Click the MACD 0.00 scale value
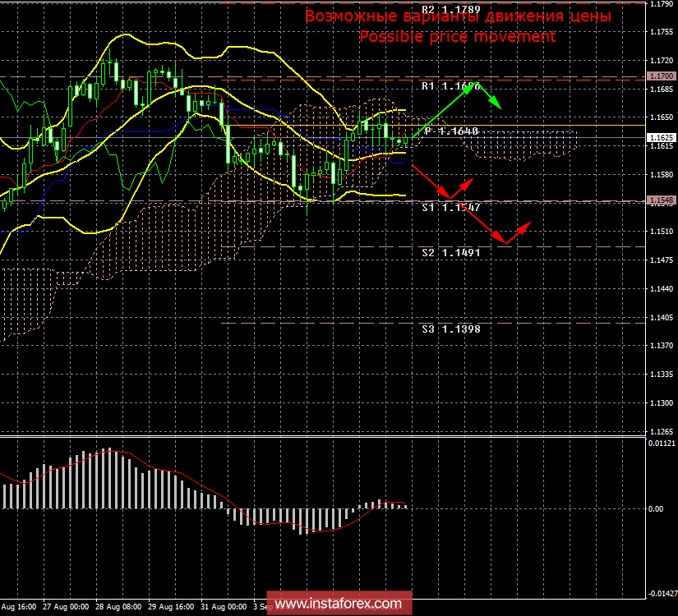Screen dimensions: 678x616 point(656,508)
